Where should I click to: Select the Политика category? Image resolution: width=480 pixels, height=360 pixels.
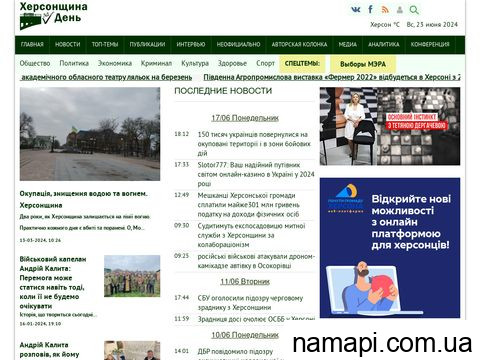pyautogui.click(x=74, y=63)
